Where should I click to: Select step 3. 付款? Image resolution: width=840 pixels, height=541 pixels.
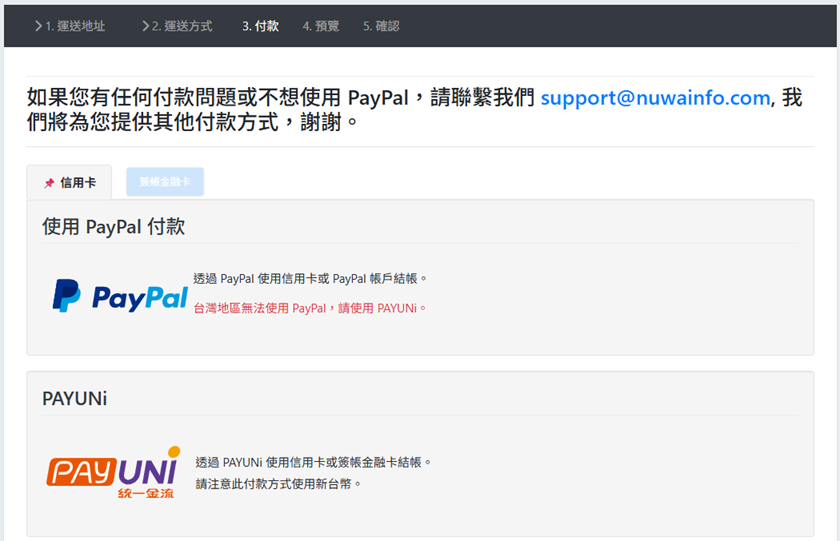(260, 26)
